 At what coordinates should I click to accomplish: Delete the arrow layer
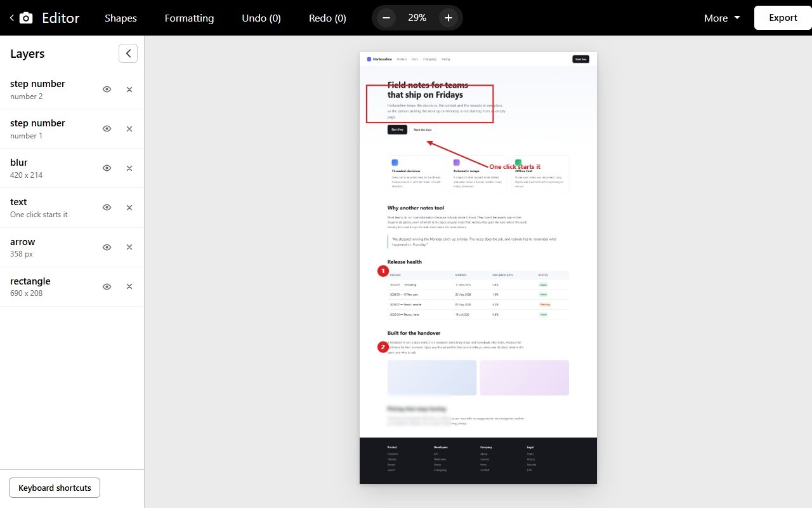point(129,247)
